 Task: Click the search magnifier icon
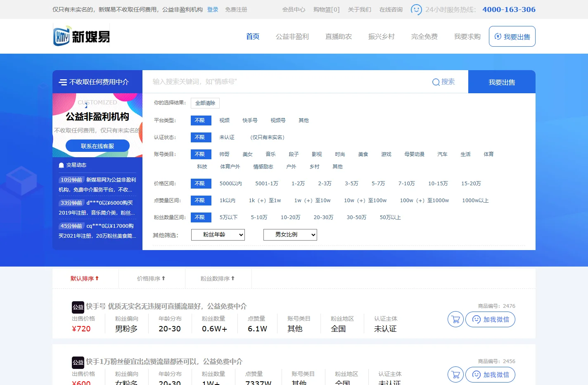click(436, 82)
